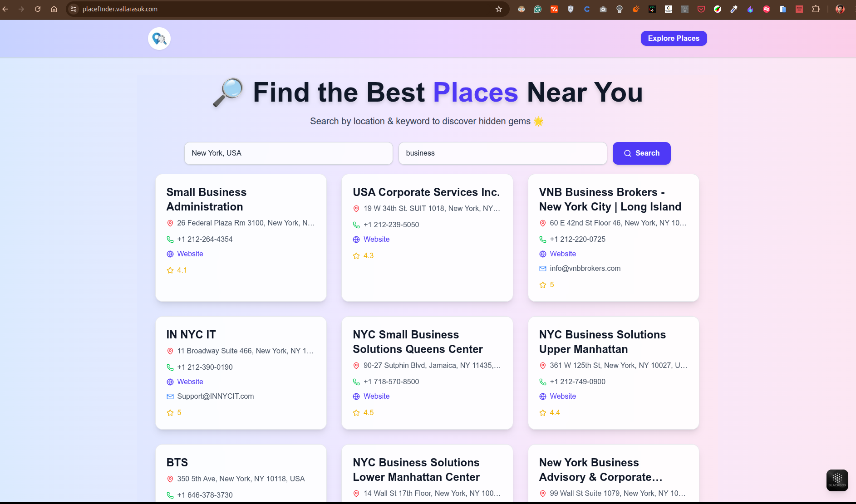Select the BTS card title
Image resolution: width=856 pixels, height=504 pixels.
[177, 463]
